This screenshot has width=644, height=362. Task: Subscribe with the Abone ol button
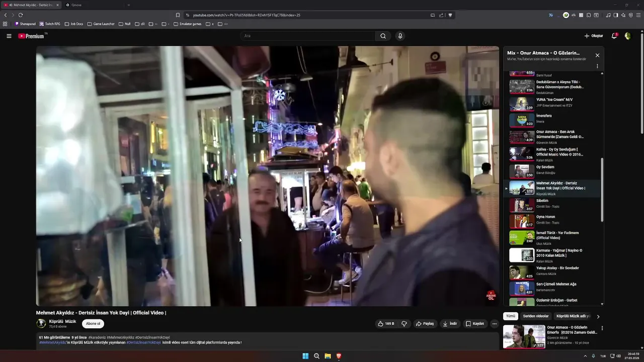pyautogui.click(x=93, y=324)
